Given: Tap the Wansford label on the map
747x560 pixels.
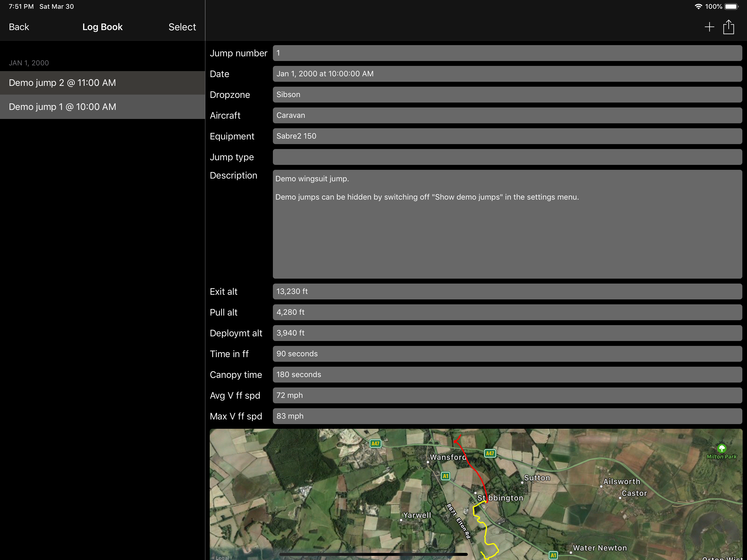Looking at the screenshot, I should point(448,457).
